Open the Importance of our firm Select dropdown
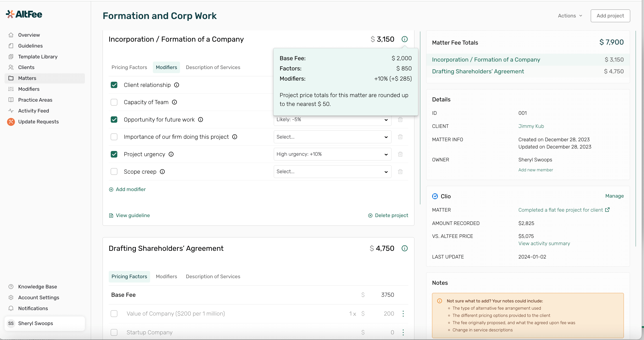Screen dimensions: 644x340 point(332,137)
